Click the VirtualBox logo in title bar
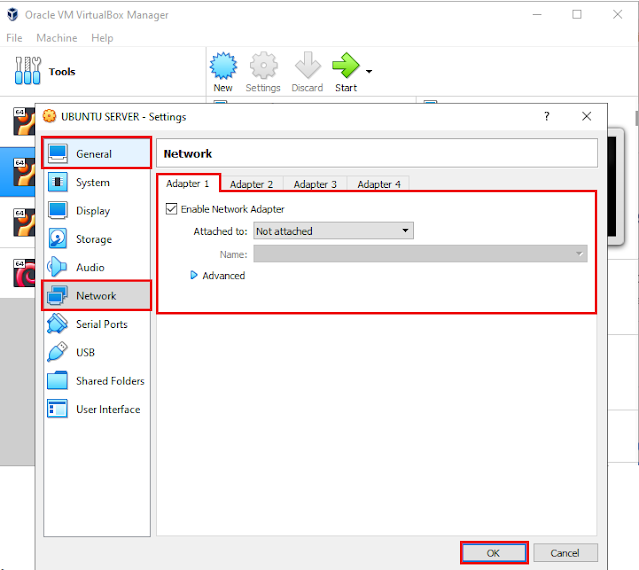Image resolution: width=639 pixels, height=570 pixels. pos(13,14)
